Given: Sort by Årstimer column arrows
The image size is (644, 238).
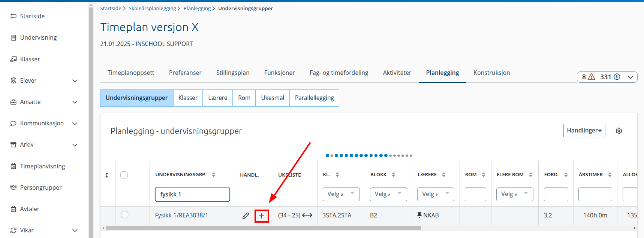Looking at the screenshot, I should pyautogui.click(x=610, y=175).
